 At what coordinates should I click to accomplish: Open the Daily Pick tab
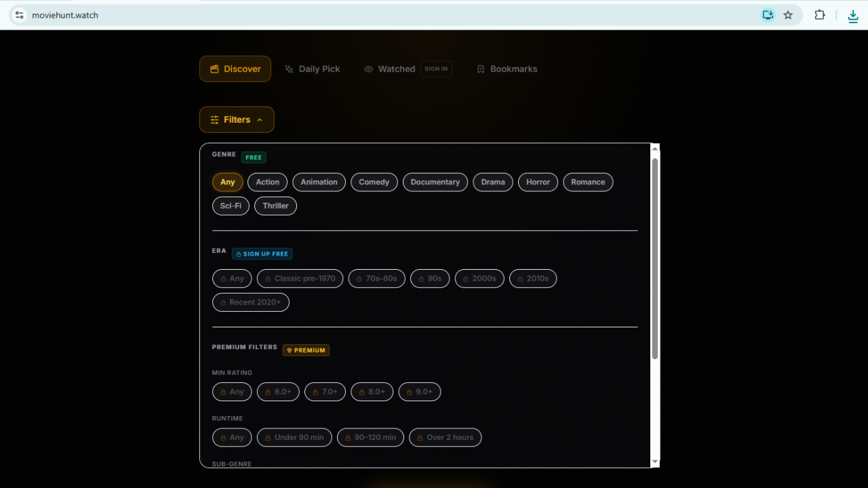click(x=313, y=69)
